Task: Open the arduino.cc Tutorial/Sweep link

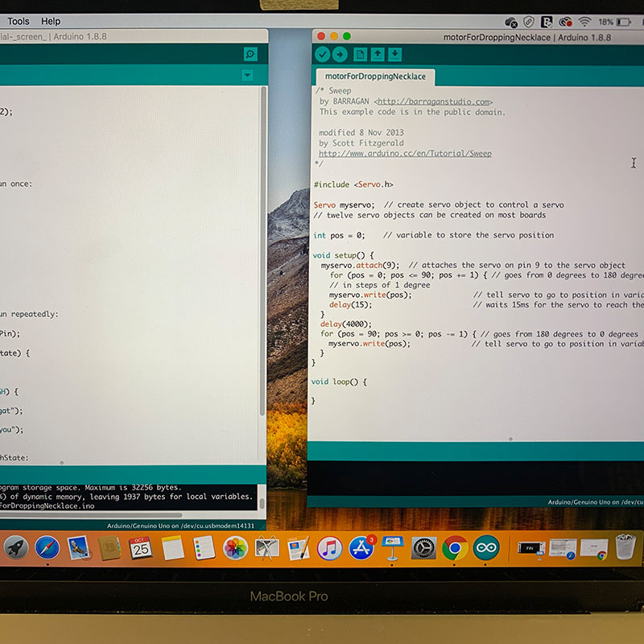Action: pyautogui.click(x=405, y=154)
